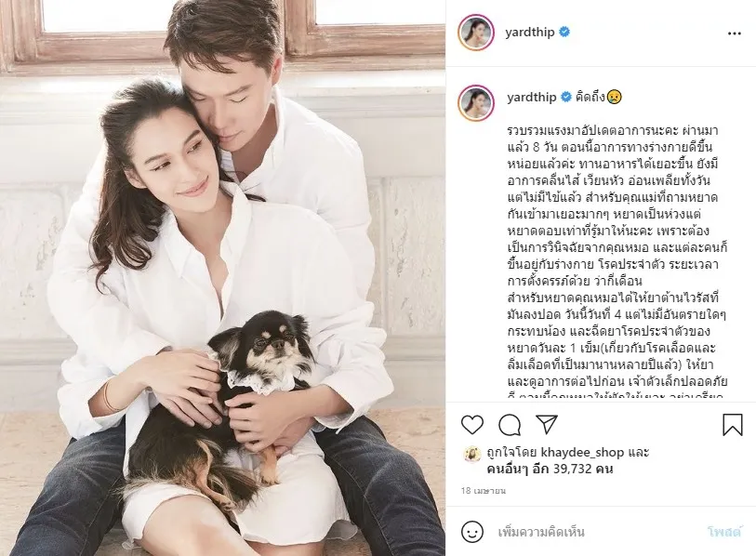Share post using paper plane icon
Screen dimensions: 756x556
pyautogui.click(x=547, y=424)
